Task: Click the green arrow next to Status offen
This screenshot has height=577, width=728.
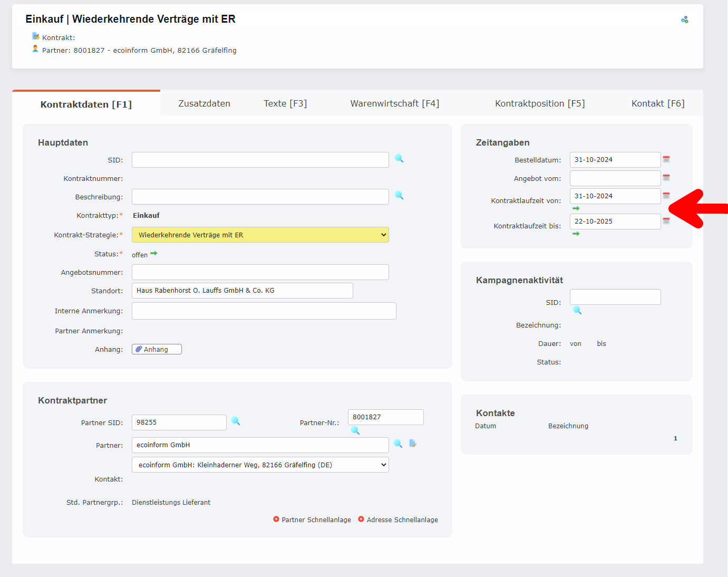Action: (153, 253)
